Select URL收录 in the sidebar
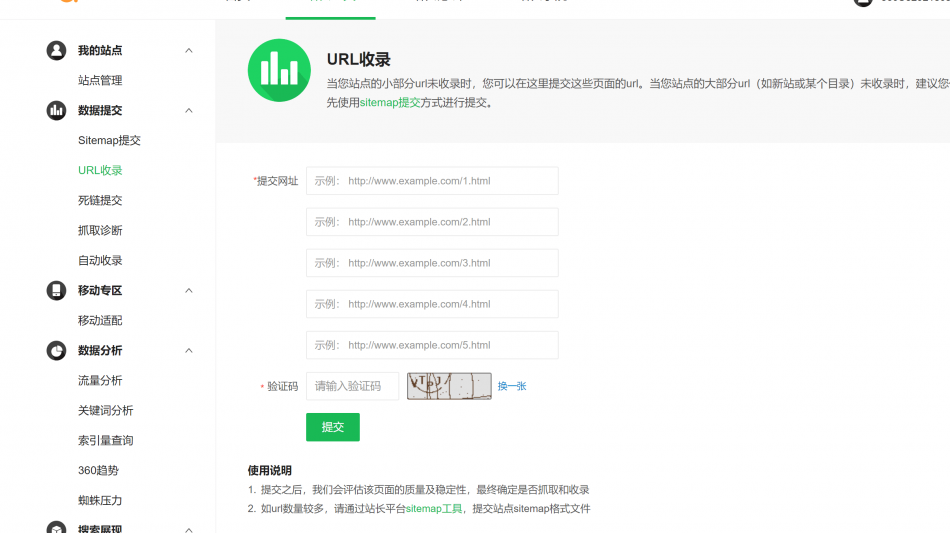 (100, 170)
